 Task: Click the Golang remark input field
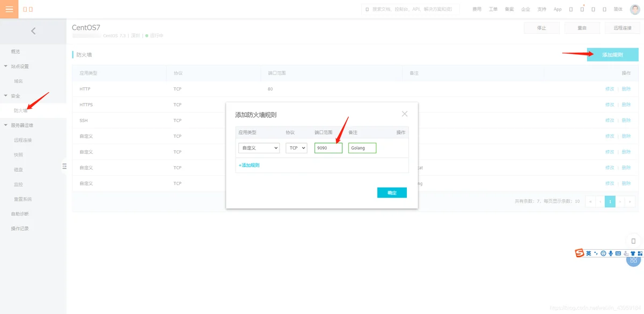point(362,148)
